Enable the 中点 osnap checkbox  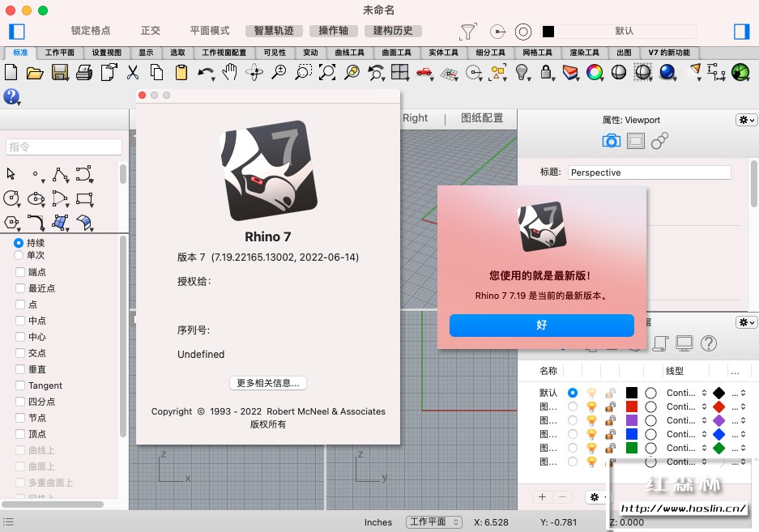pyautogui.click(x=20, y=321)
